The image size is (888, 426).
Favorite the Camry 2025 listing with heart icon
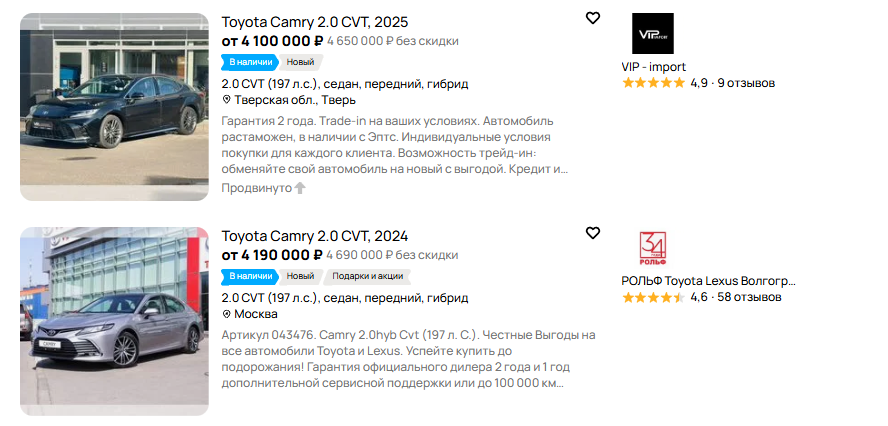593,18
